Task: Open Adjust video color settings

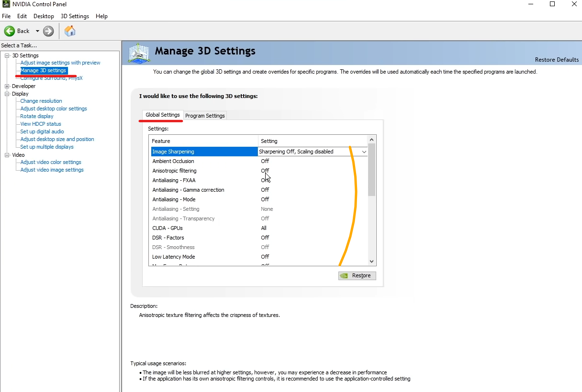Action: (x=51, y=162)
